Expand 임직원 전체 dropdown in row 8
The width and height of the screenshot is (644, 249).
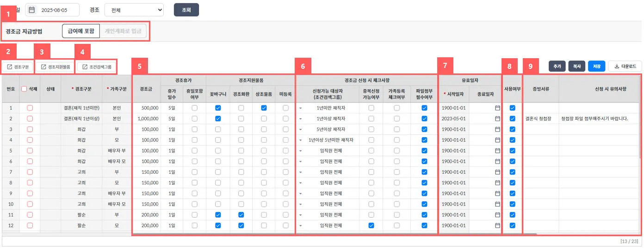click(299, 183)
